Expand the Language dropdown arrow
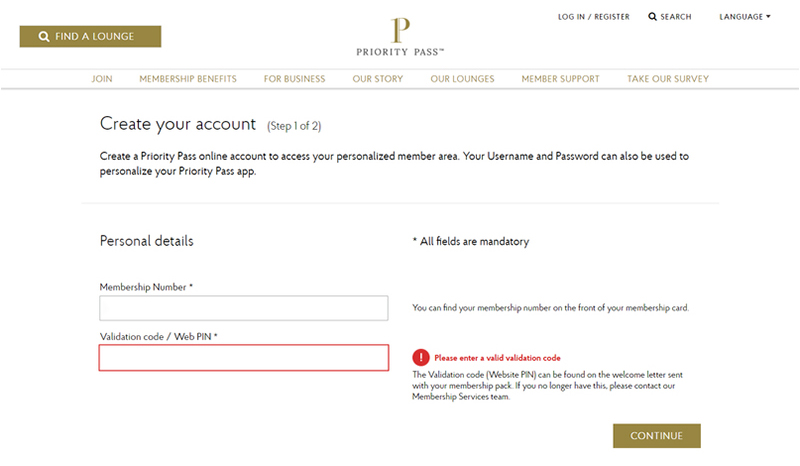800x466 pixels. [x=768, y=17]
